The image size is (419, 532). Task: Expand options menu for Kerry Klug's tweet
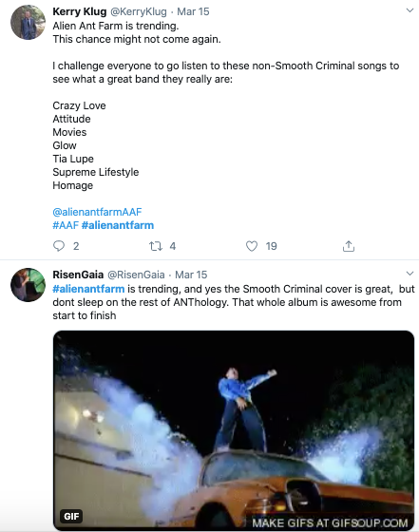pos(409,10)
